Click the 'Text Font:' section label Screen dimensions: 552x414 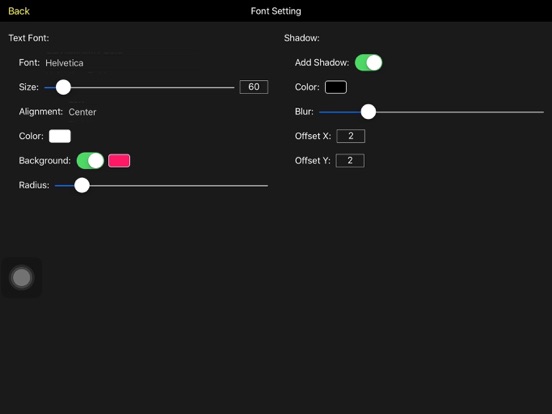click(29, 38)
